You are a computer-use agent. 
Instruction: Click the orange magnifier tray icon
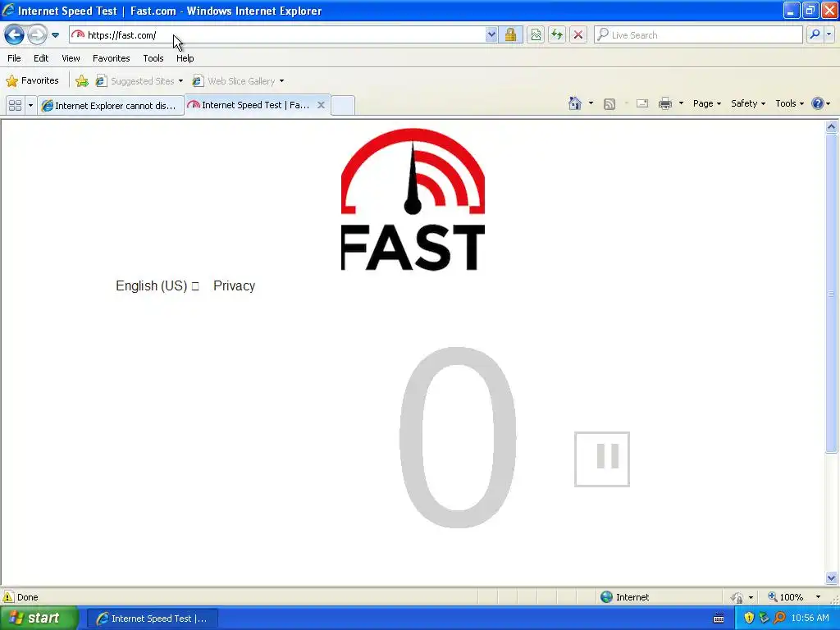pos(779,618)
